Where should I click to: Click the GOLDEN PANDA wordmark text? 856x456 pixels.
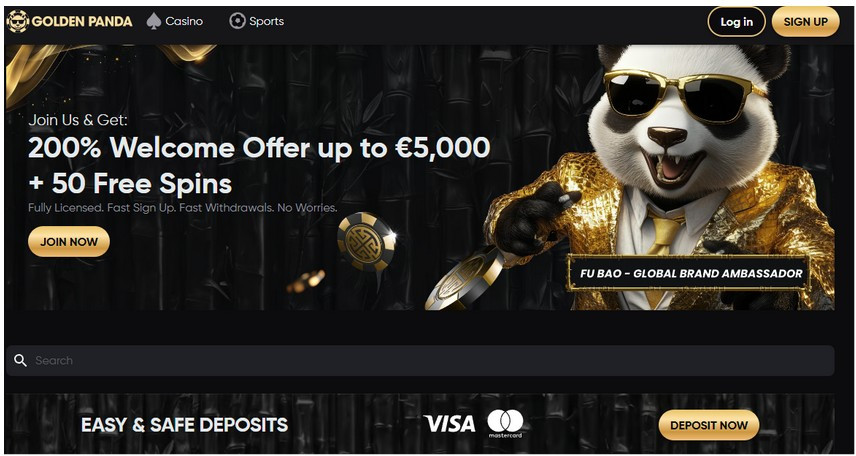tap(82, 21)
